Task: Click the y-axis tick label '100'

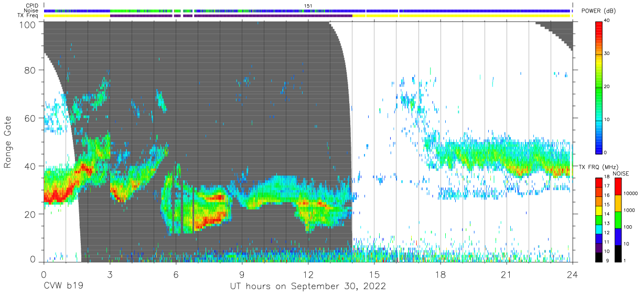Action: click(28, 25)
